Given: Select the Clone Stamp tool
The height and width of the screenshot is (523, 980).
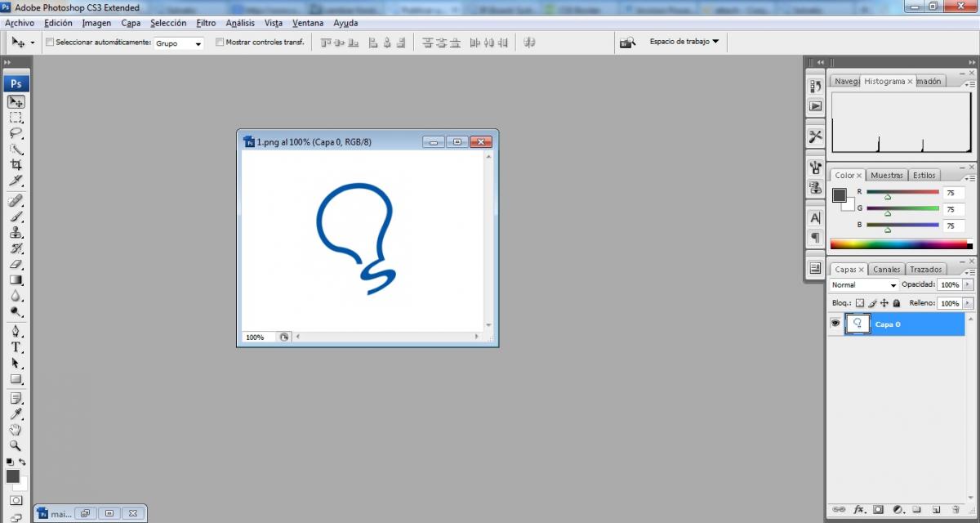Looking at the screenshot, I should 16,233.
